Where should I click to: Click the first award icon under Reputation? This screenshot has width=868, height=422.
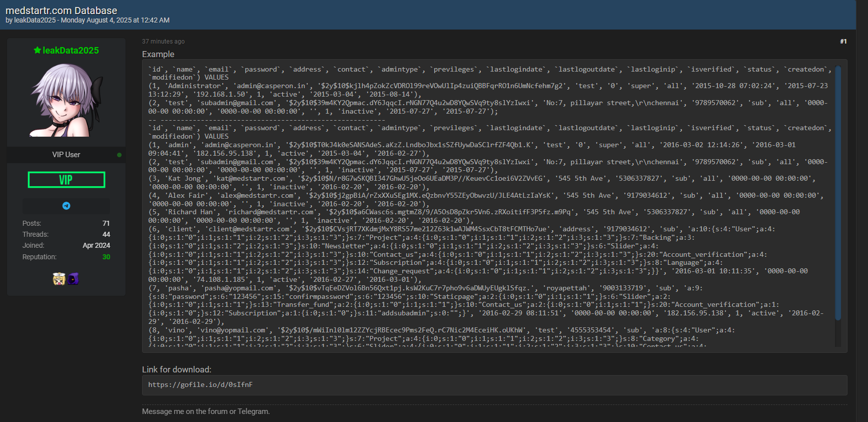(59, 279)
